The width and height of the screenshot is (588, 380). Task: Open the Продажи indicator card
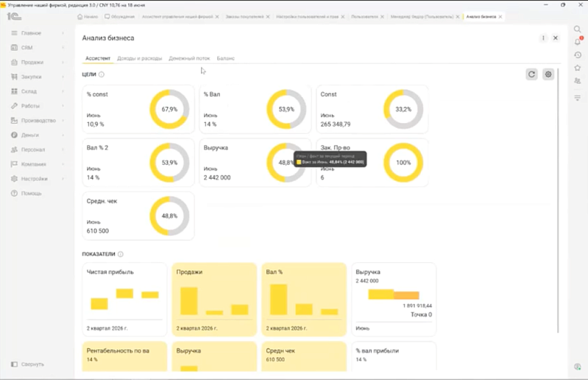point(214,299)
